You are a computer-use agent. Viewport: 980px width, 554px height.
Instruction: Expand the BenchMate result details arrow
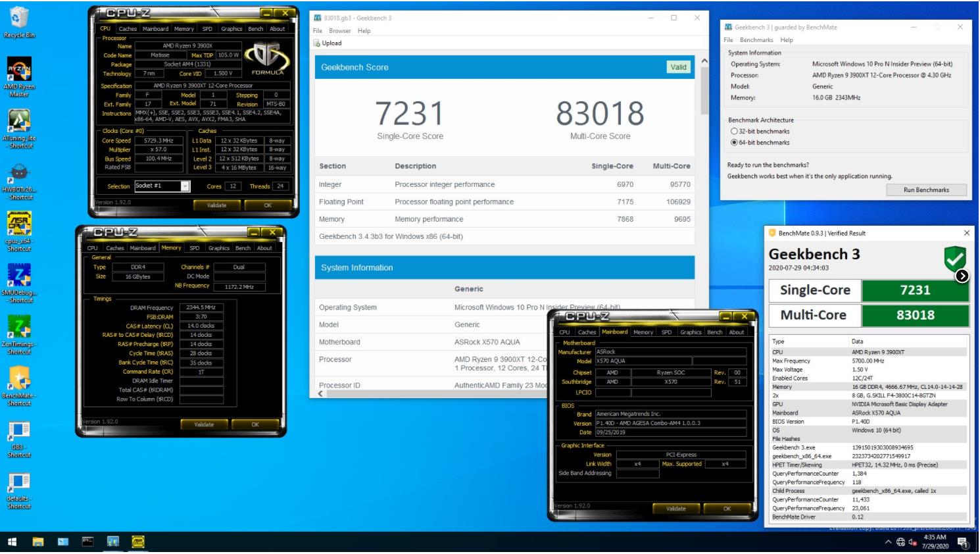[962, 277]
